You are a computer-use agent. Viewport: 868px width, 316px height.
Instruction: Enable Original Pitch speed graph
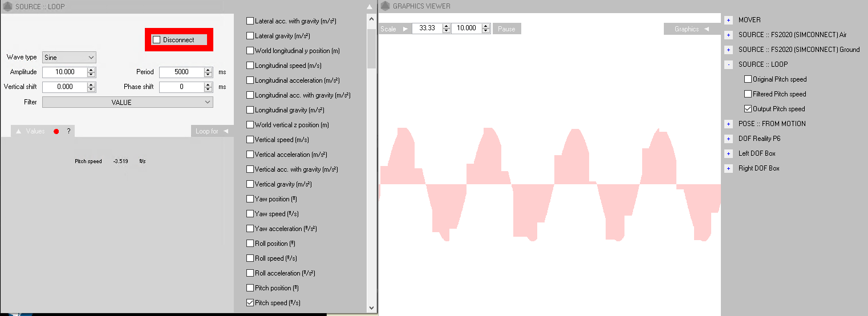click(x=748, y=79)
